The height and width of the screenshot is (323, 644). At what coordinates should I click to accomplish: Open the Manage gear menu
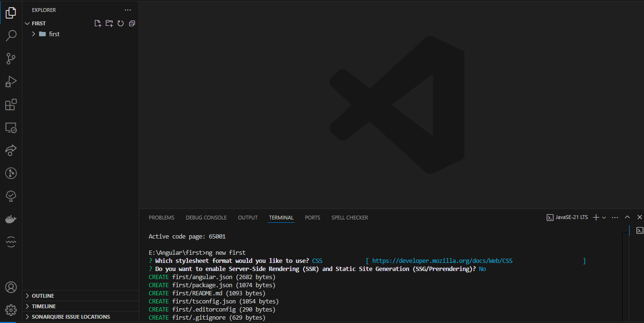pyautogui.click(x=11, y=310)
